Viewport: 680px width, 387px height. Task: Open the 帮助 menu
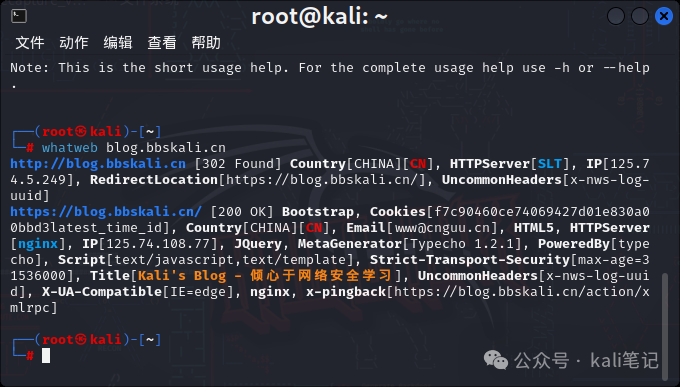pyautogui.click(x=206, y=43)
